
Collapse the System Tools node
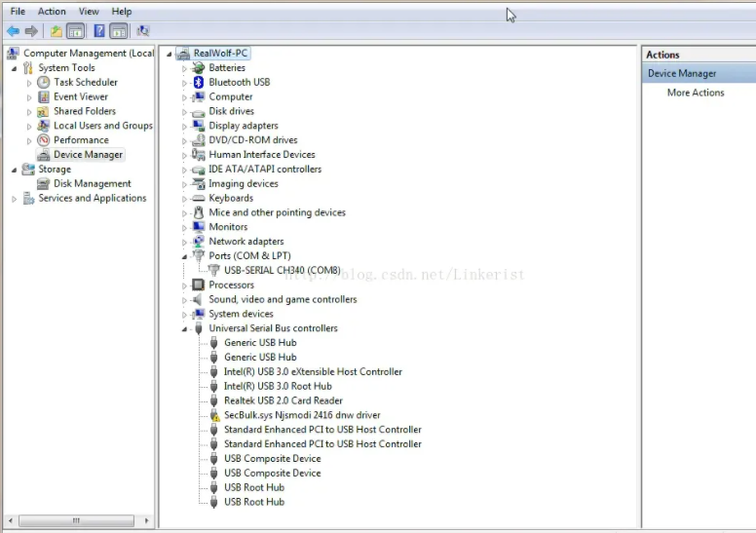click(14, 68)
